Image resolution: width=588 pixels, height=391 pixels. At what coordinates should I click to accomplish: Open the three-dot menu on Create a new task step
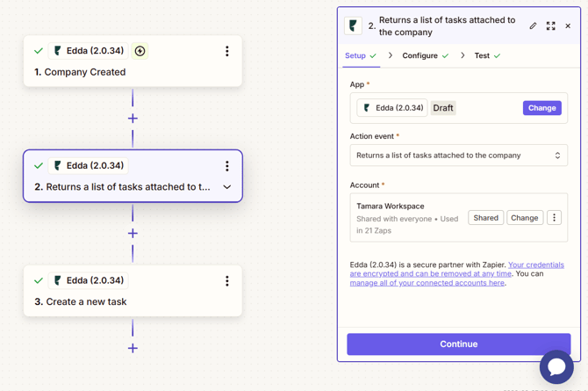[x=226, y=280]
